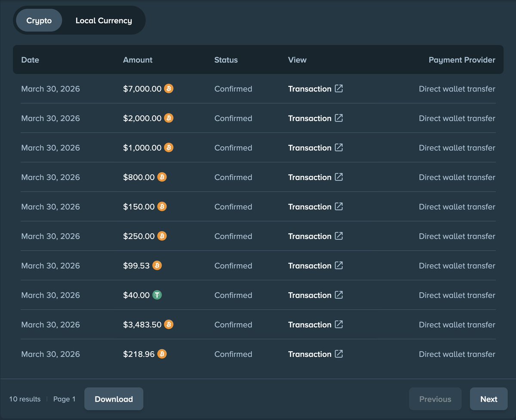Click the View column header
The image size is (516, 420).
pyautogui.click(x=297, y=60)
